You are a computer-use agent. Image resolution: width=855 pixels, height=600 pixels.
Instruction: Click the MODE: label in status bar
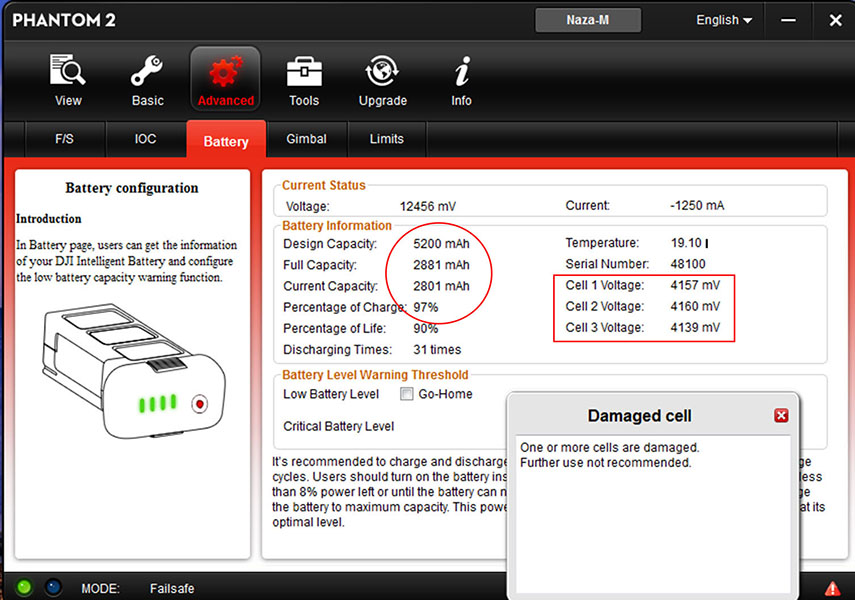pos(100,589)
